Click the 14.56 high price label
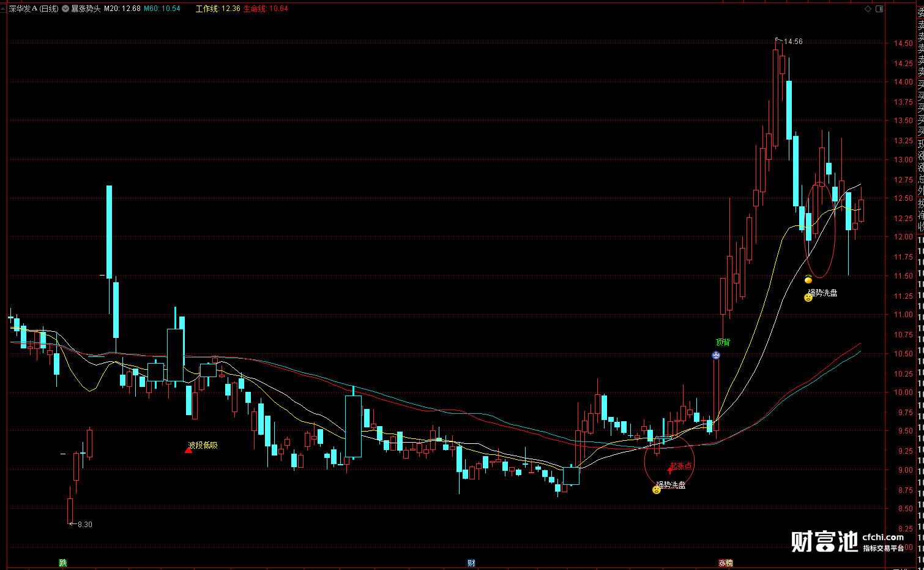Screen dimensions: 924x570 793,42
